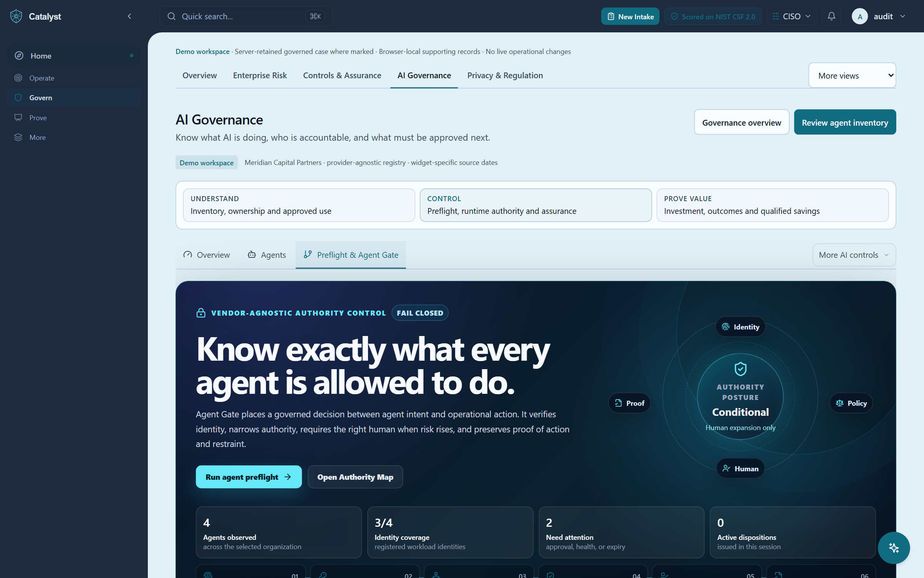Click the magnifier icon in Quick search
The height and width of the screenshot is (578, 924).
click(171, 16)
